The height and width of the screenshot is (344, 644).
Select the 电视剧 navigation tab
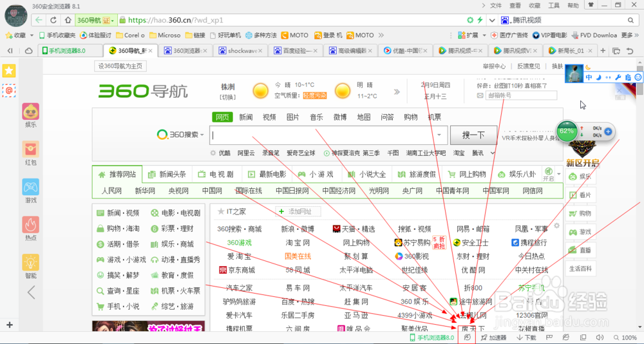(216, 175)
